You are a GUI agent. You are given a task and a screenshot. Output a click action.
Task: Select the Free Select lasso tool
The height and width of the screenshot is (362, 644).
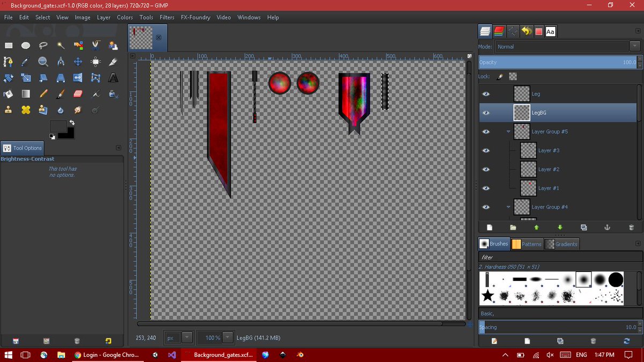pyautogui.click(x=43, y=46)
